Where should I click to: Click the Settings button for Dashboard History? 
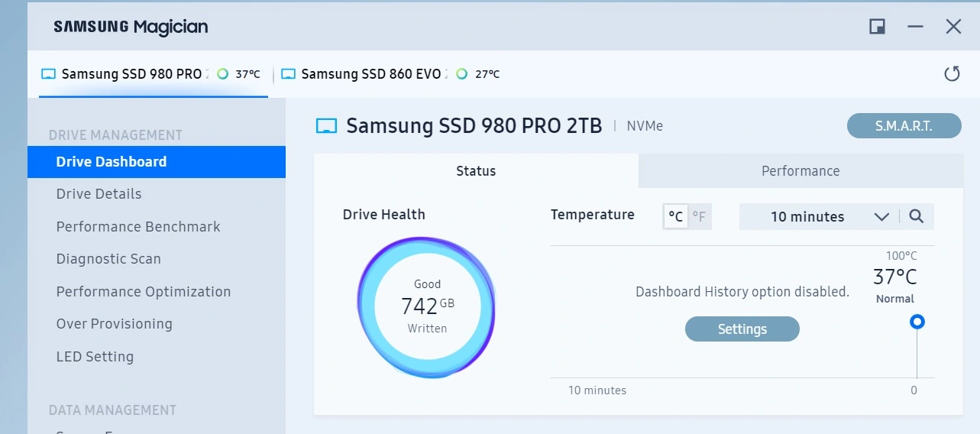point(742,329)
